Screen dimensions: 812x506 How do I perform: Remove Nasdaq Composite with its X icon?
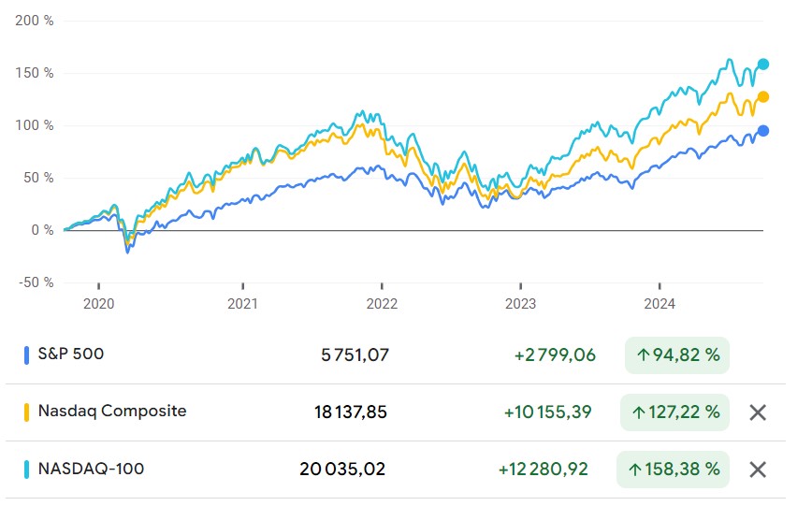[x=758, y=412]
